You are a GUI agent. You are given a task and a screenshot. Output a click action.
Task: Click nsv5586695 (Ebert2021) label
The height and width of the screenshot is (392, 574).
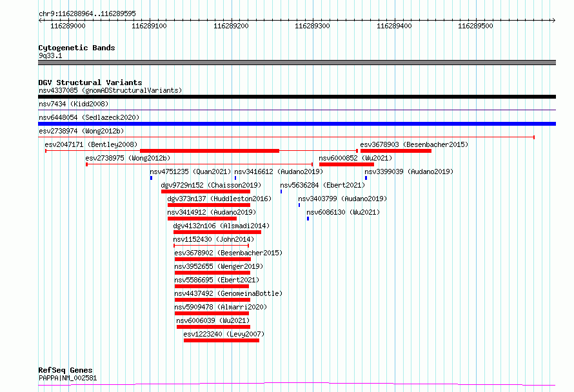coord(217,280)
